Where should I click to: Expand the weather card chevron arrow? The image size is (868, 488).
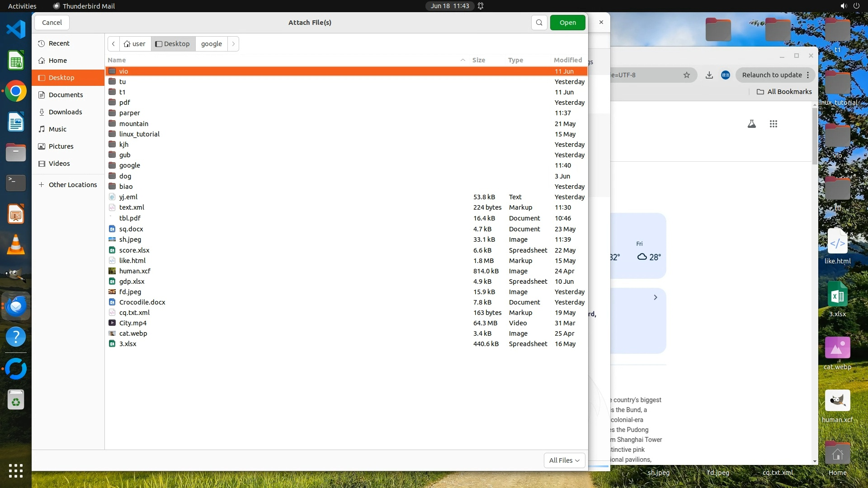click(x=655, y=297)
